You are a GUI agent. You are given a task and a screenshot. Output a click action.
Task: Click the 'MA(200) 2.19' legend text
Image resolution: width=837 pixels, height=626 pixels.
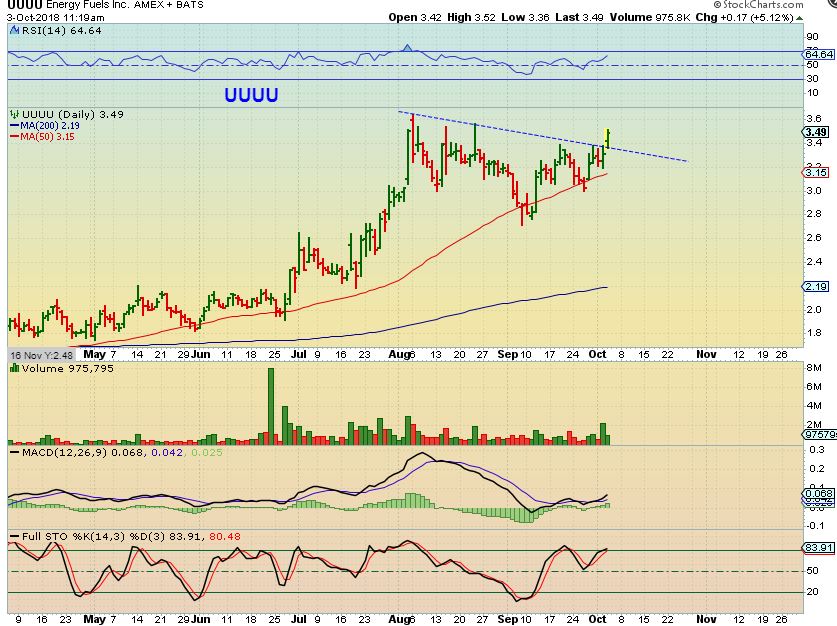point(50,126)
